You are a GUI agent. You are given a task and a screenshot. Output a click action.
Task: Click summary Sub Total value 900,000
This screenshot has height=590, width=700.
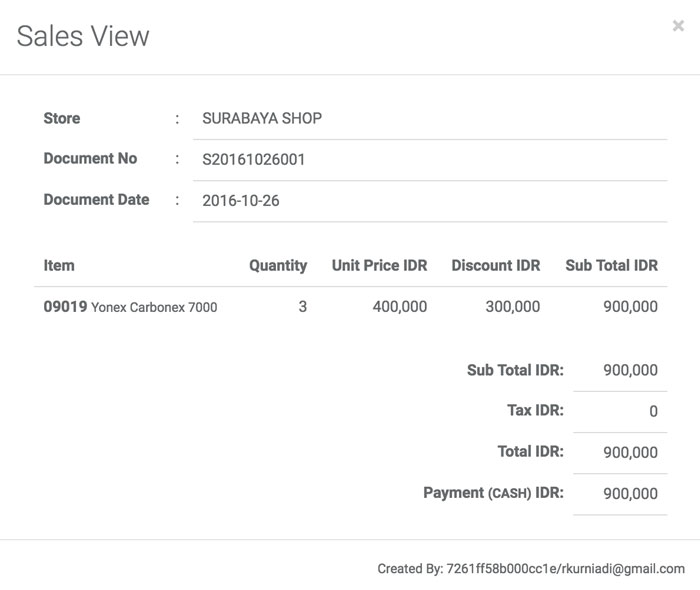[x=630, y=370]
